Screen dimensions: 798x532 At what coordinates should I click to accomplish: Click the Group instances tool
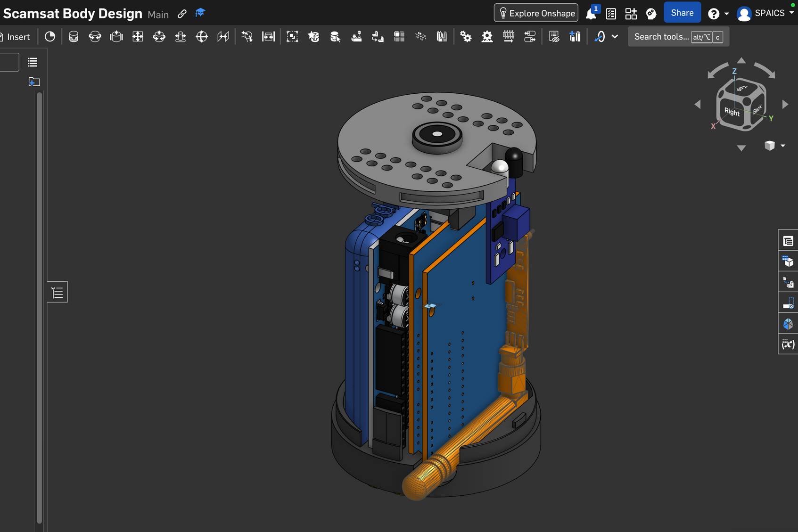tap(292, 37)
